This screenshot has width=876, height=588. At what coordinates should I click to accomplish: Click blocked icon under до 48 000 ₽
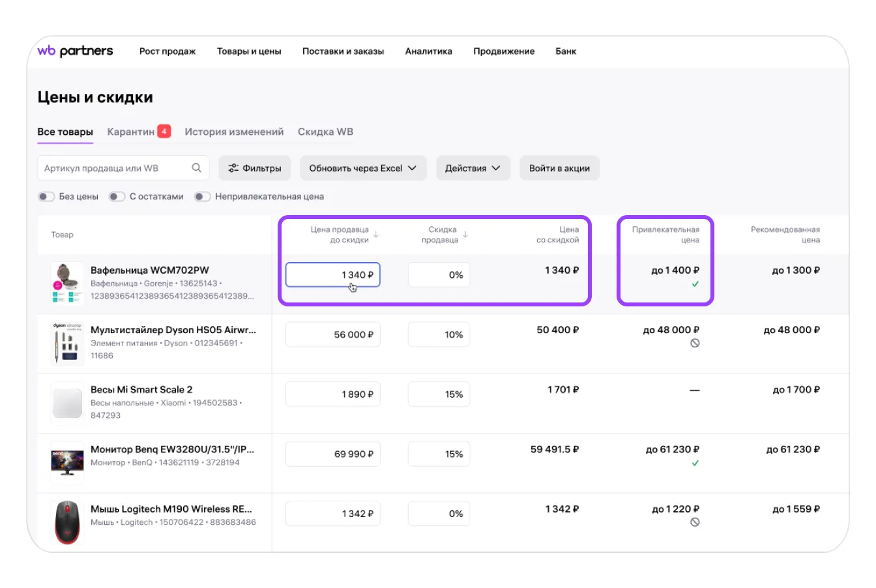click(695, 344)
